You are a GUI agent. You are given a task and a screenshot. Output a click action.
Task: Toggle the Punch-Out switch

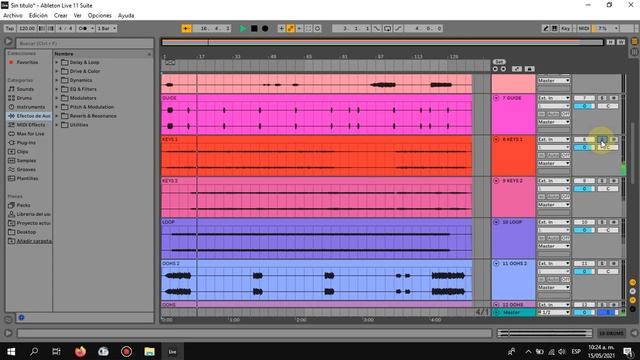pos(398,28)
